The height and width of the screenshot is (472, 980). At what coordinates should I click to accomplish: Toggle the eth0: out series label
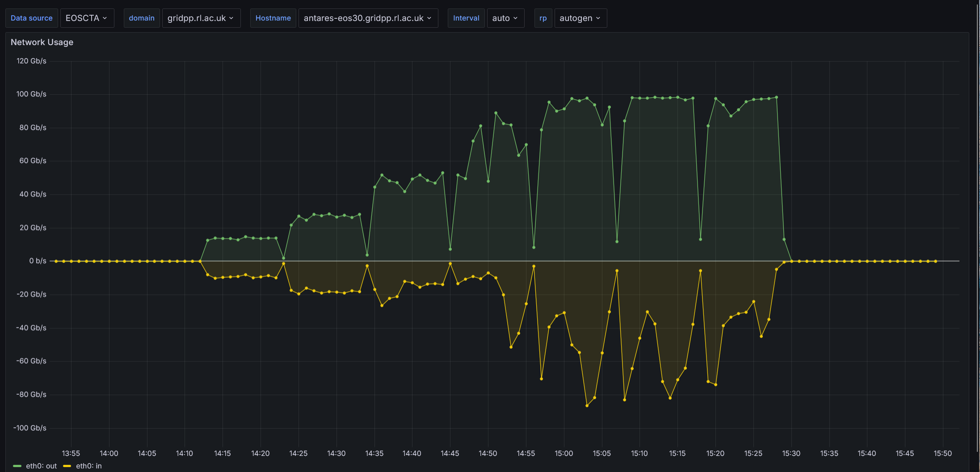(x=41, y=466)
